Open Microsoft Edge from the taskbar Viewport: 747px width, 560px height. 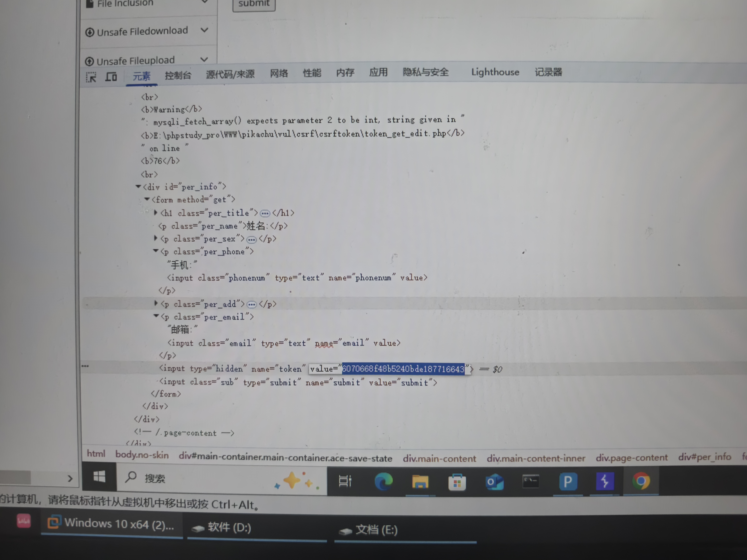point(384,481)
